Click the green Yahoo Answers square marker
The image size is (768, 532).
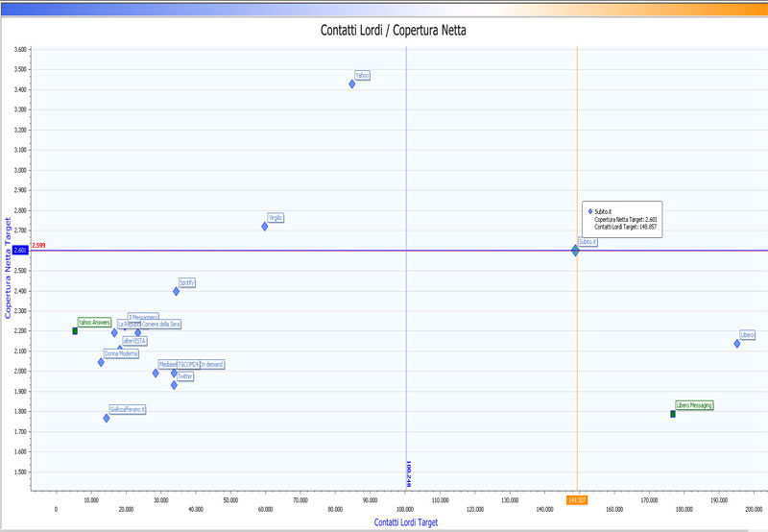(75, 331)
